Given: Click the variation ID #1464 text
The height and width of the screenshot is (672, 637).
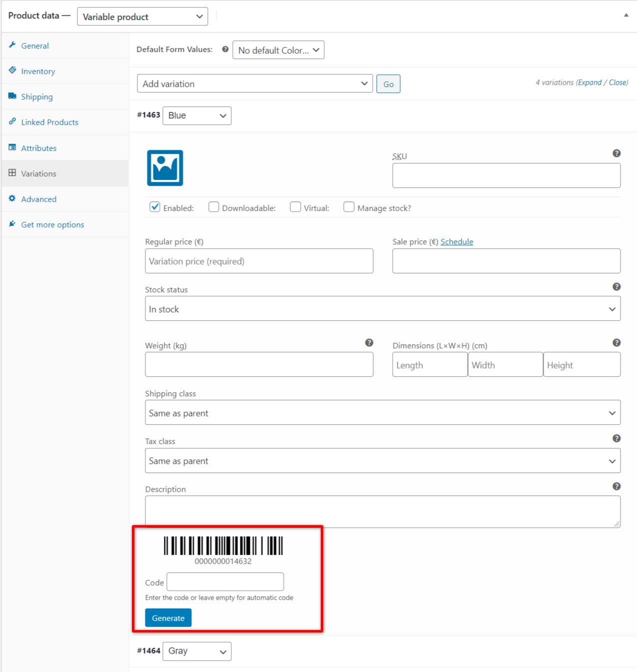Looking at the screenshot, I should pos(149,651).
